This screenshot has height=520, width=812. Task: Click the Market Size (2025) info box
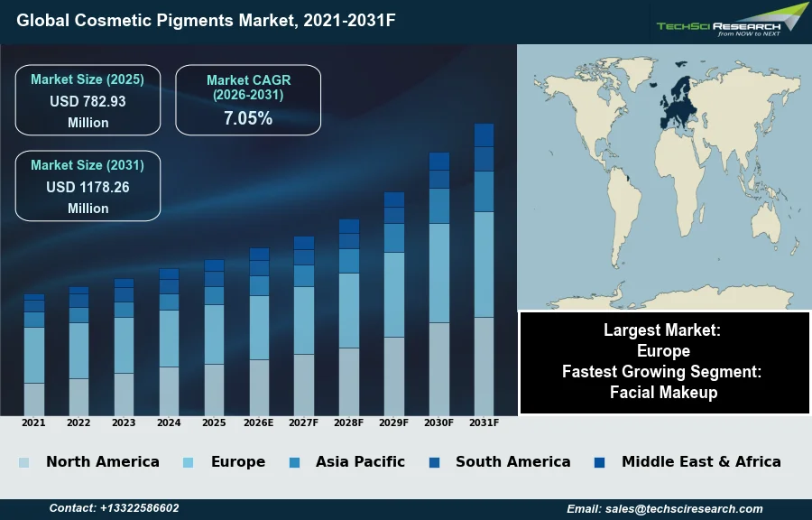tap(88, 100)
